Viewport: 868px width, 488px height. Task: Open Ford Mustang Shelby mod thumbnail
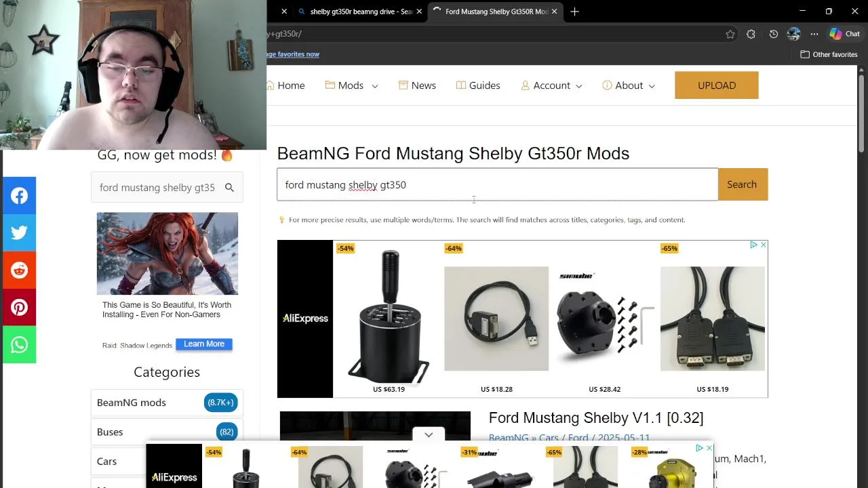tap(375, 427)
